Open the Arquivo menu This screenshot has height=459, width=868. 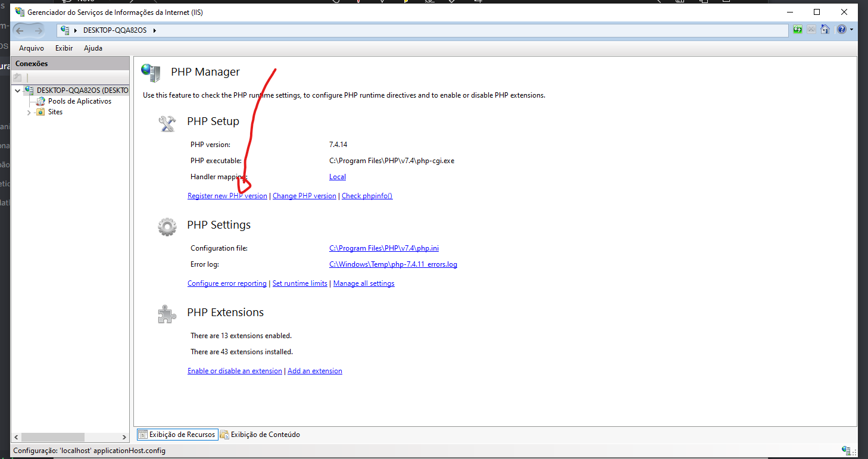point(32,48)
